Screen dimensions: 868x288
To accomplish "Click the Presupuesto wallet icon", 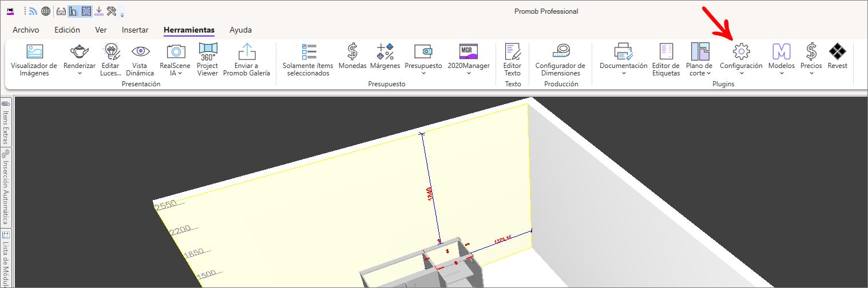I will coord(423,51).
